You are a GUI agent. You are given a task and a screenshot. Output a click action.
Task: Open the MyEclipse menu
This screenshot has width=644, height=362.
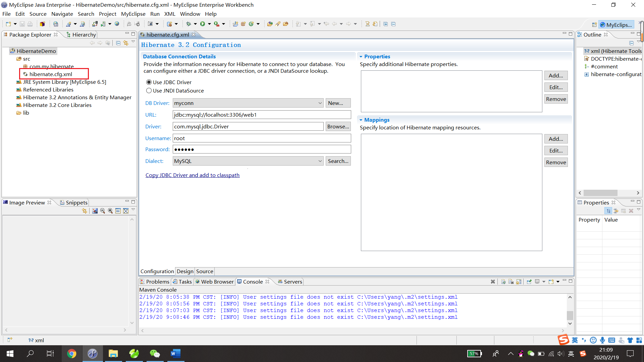click(x=133, y=14)
